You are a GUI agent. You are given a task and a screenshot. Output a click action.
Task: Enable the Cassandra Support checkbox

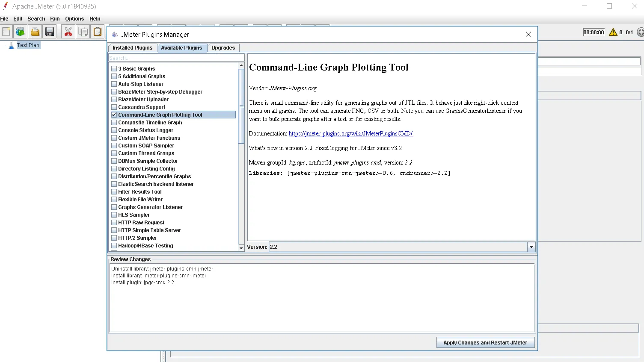click(114, 107)
